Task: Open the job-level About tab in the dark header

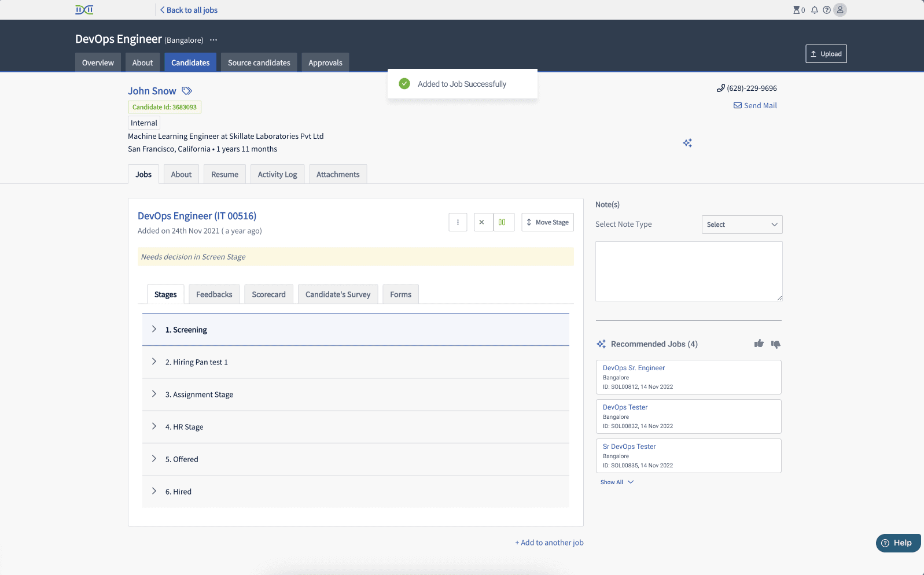Action: coord(142,62)
